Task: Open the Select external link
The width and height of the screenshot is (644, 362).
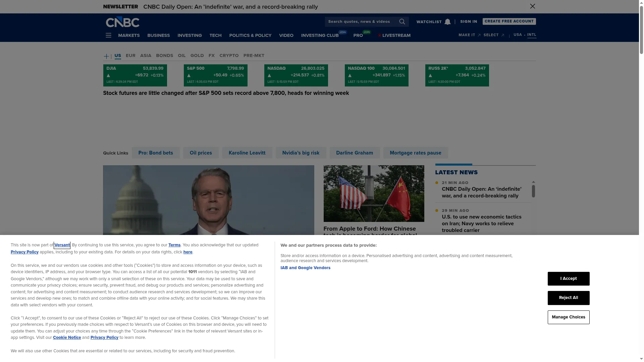Action: (494, 35)
